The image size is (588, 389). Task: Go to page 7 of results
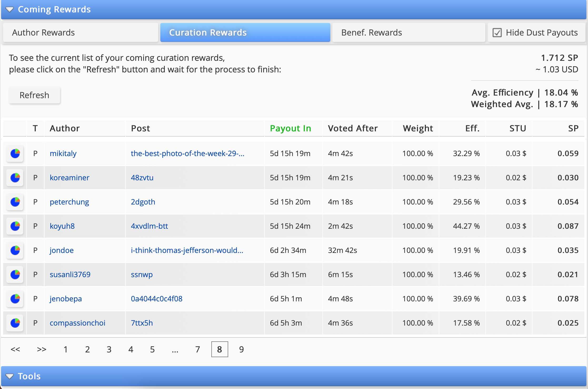(x=198, y=350)
